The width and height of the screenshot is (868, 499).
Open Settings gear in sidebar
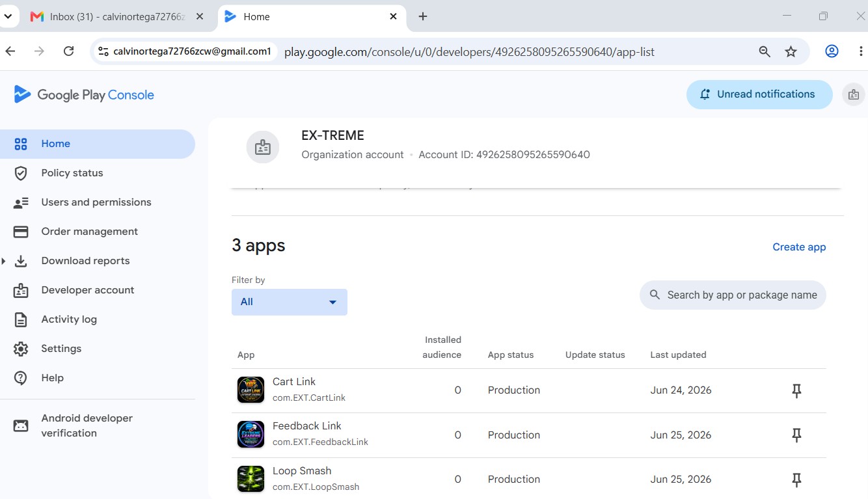tap(21, 349)
